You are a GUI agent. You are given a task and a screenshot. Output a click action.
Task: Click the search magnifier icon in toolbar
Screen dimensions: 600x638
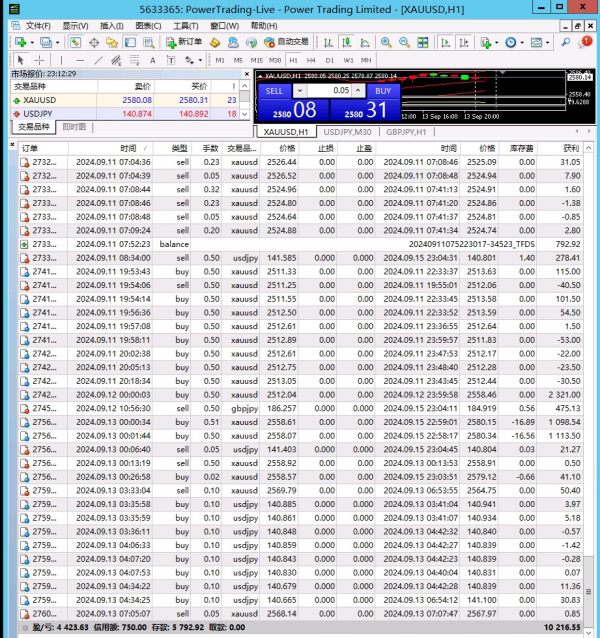pos(563,42)
